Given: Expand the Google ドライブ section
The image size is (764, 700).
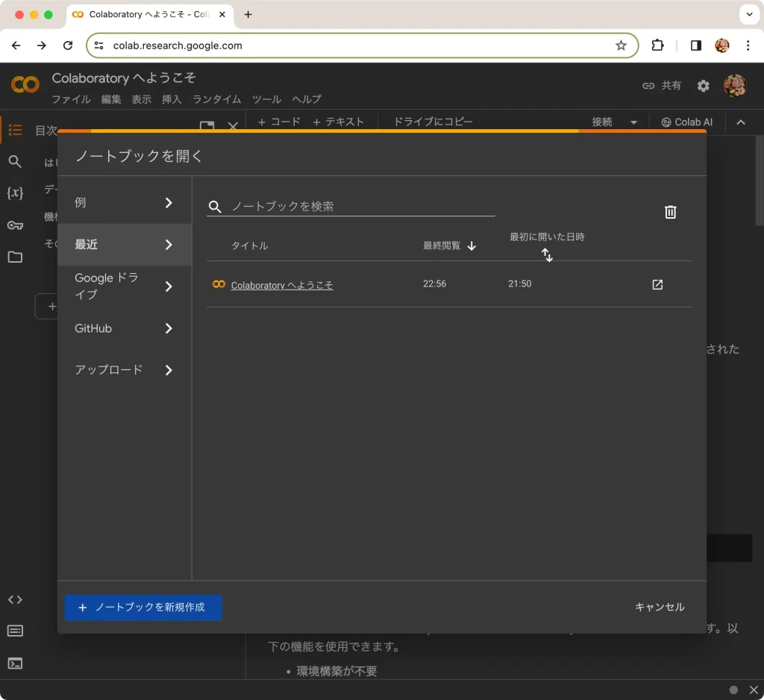Looking at the screenshot, I should point(125,286).
